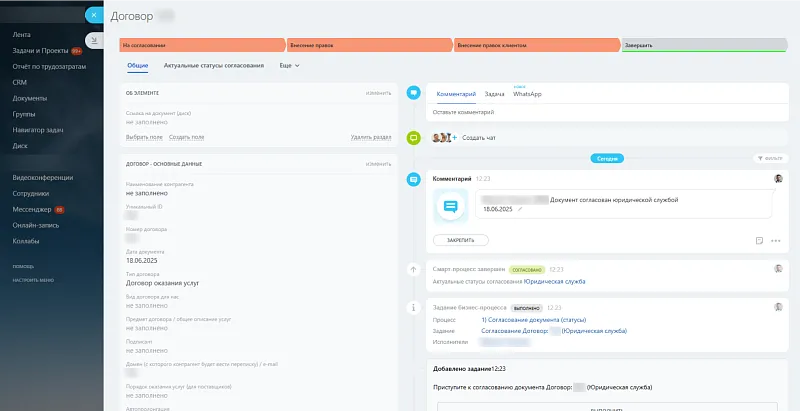Click the note icon in the comment card footer
The width and height of the screenshot is (800, 411).
[x=759, y=241]
